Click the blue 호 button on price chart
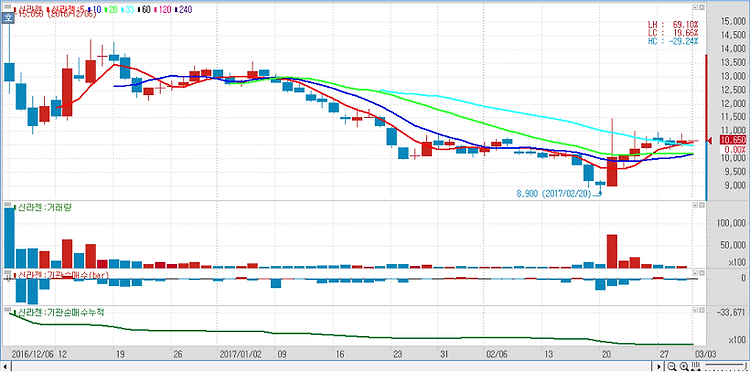Viewport: 750px width, 372px height. pos(7,19)
